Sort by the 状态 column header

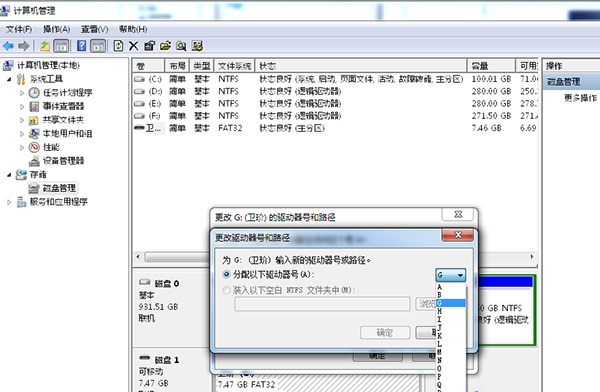tap(361, 66)
